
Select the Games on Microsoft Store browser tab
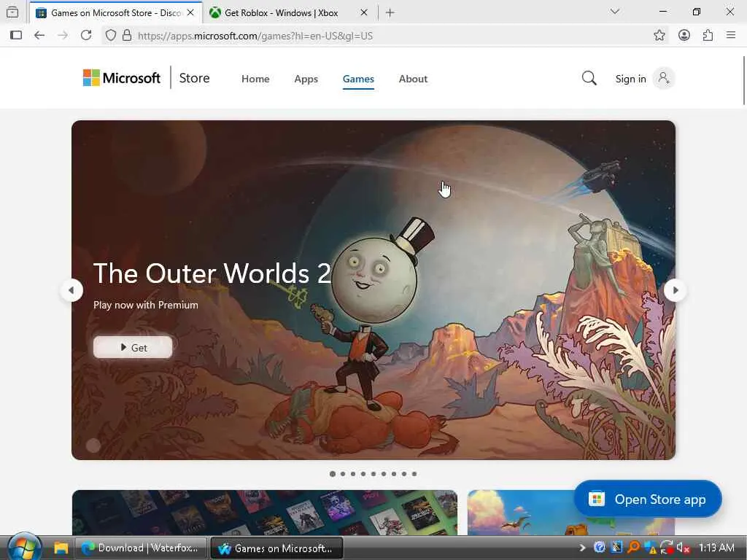116,13
